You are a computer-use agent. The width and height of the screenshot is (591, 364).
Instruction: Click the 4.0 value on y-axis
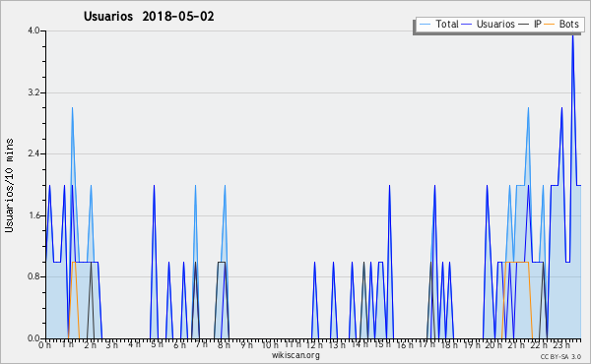tap(33, 30)
